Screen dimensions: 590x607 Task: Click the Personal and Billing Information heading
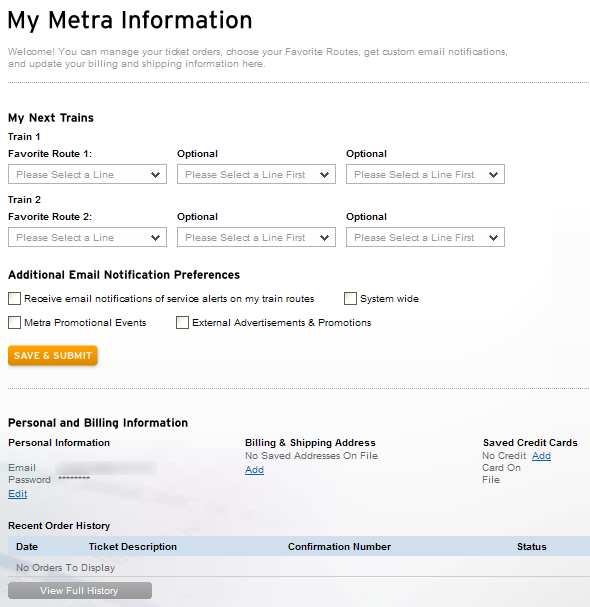pyautogui.click(x=98, y=423)
